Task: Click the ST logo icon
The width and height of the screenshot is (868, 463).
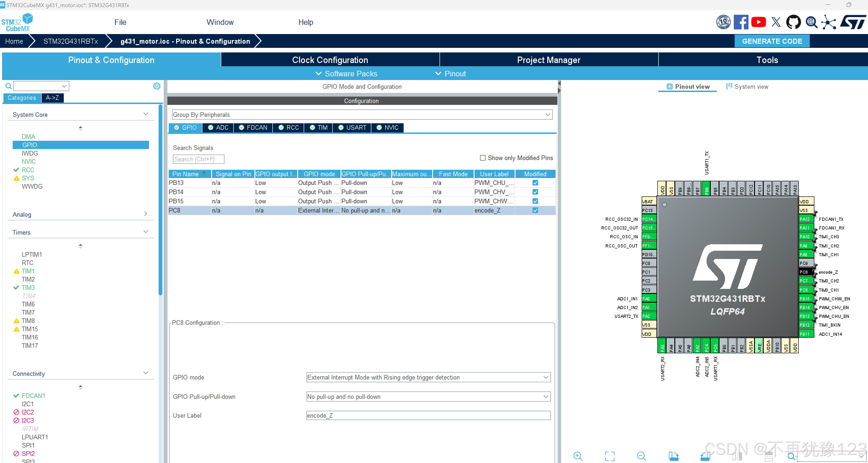Action: pos(852,22)
